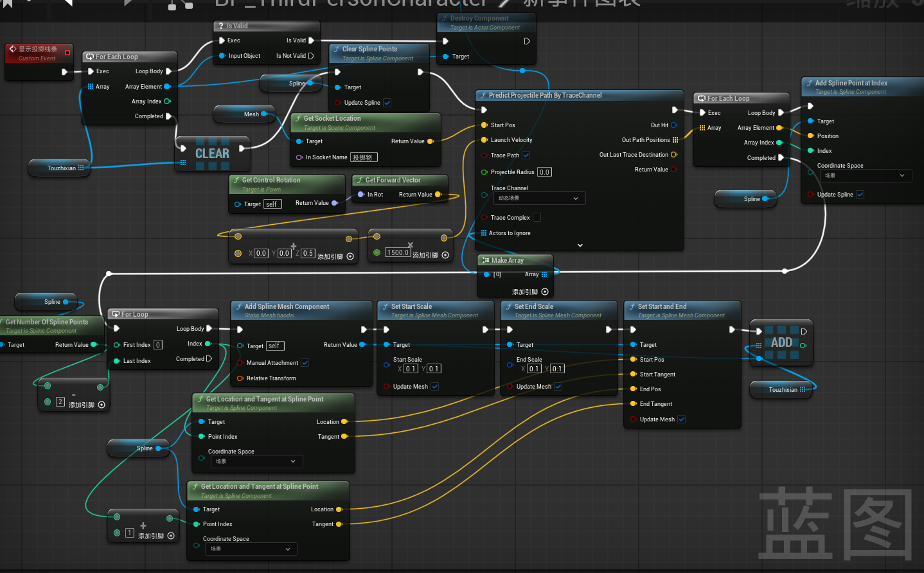Enable the Trace Complex checkbox
The image size is (924, 573).
537,218
